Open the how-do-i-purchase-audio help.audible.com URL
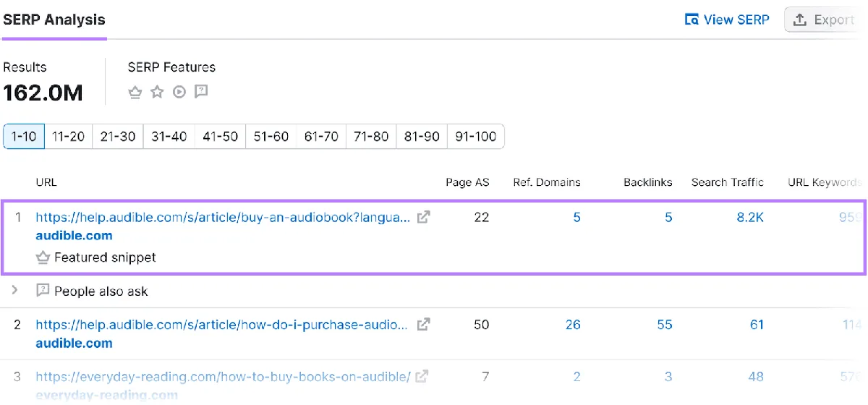The height and width of the screenshot is (405, 868). coord(221,325)
